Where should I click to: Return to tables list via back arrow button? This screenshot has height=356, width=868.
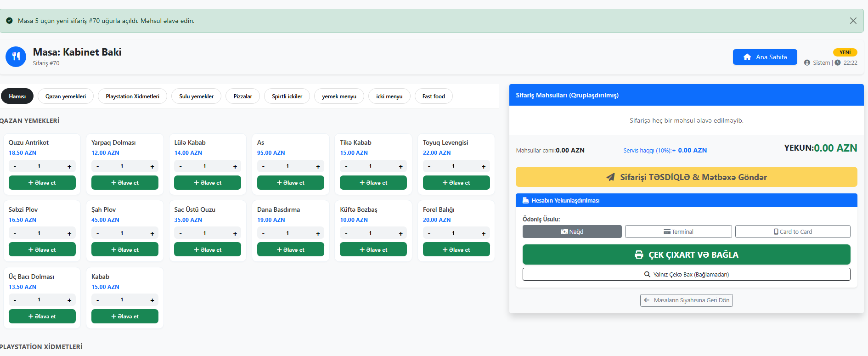point(686,300)
